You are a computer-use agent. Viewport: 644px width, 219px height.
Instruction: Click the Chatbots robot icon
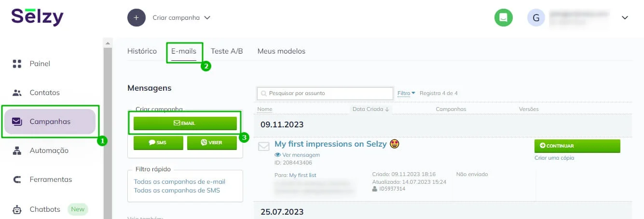click(17, 209)
